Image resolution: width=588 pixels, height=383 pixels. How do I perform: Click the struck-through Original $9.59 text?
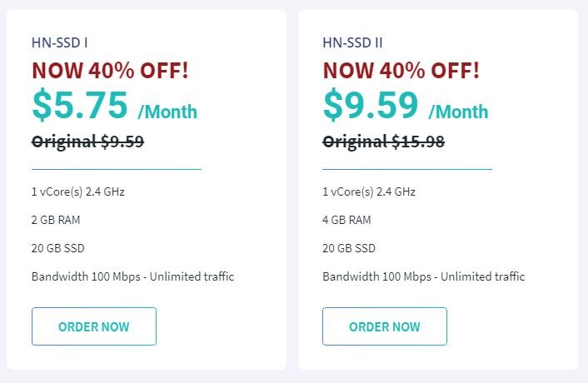pos(87,142)
